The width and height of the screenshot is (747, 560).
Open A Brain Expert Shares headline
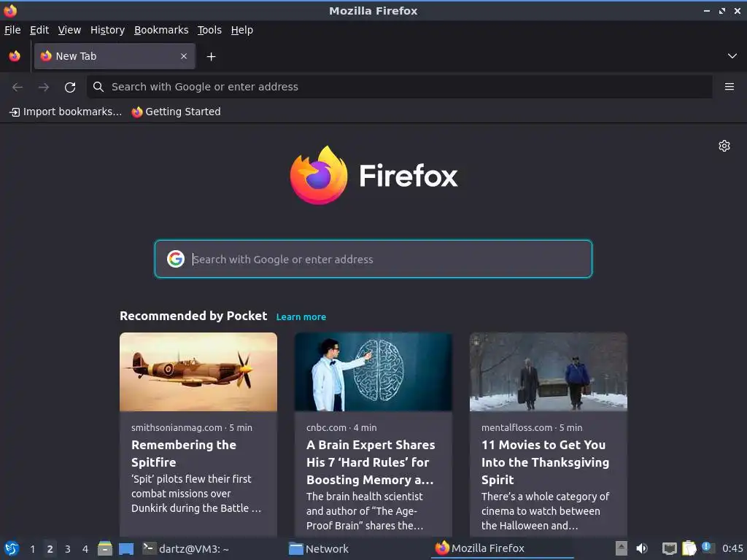(x=371, y=462)
